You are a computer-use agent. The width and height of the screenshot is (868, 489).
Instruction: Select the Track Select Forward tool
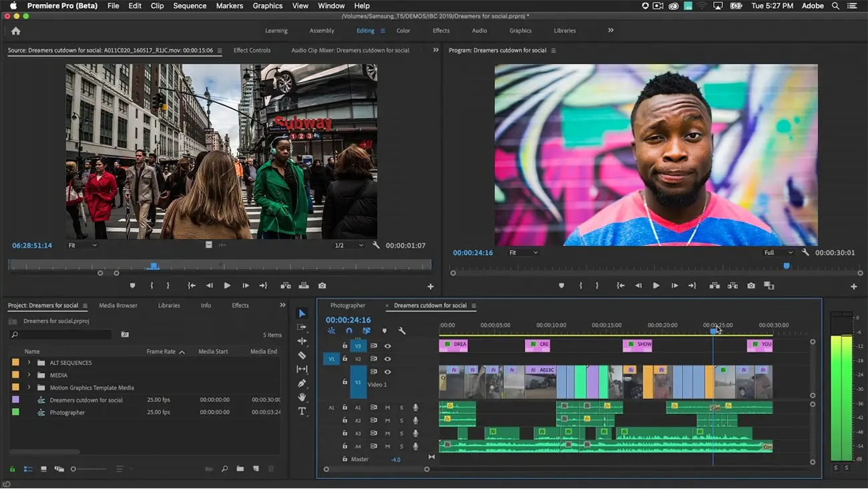coord(302,327)
